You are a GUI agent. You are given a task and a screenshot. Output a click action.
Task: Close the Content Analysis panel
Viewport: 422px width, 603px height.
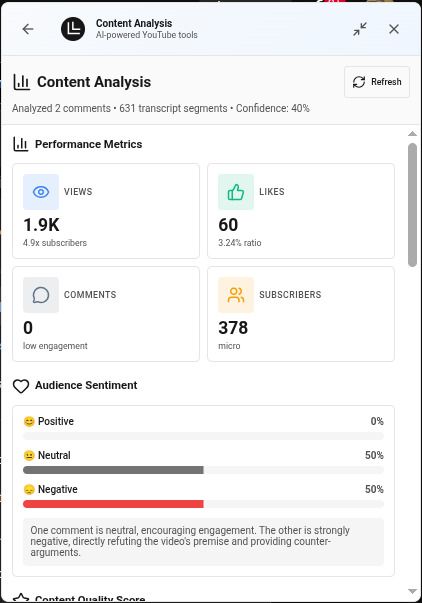pyautogui.click(x=394, y=29)
